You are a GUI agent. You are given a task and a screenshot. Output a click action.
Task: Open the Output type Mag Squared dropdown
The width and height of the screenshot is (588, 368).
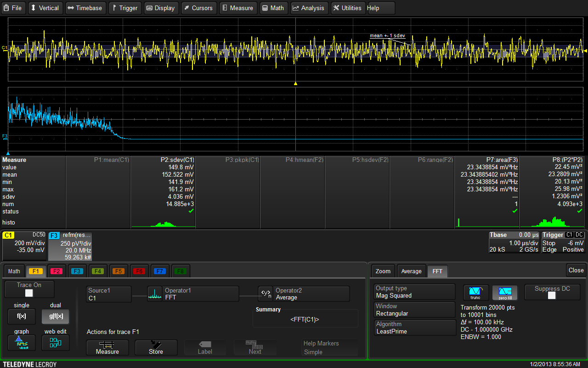click(414, 292)
